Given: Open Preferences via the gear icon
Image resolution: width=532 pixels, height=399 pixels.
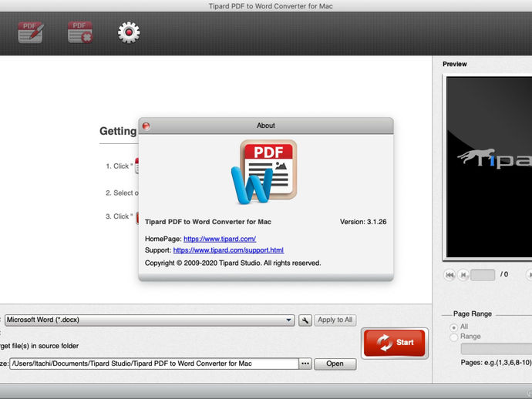Looking at the screenshot, I should pyautogui.click(x=129, y=32).
